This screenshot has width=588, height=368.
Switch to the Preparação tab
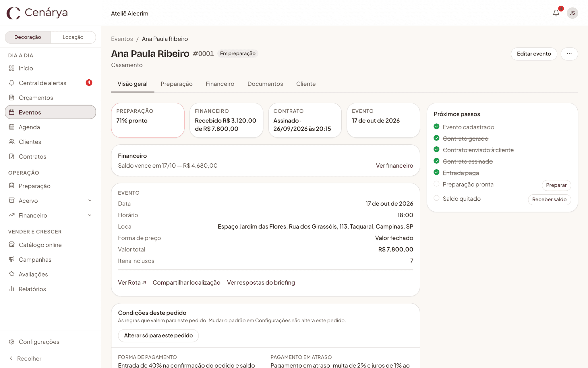click(x=177, y=84)
